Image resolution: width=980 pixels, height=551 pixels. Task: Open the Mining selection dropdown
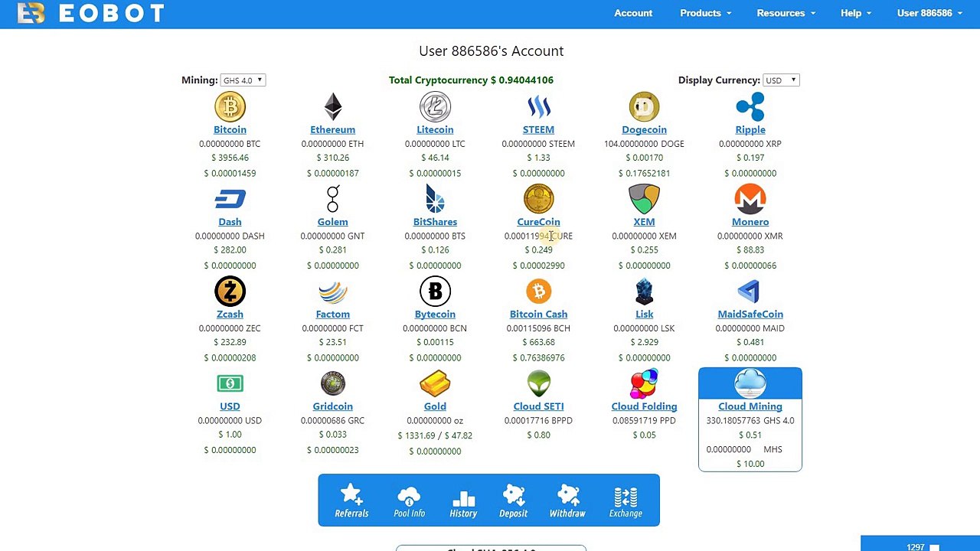243,80
